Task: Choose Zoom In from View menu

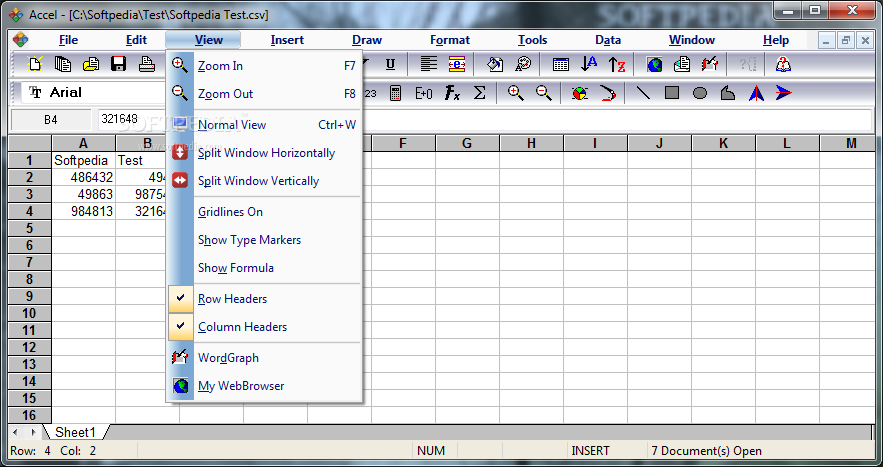Action: click(264, 66)
